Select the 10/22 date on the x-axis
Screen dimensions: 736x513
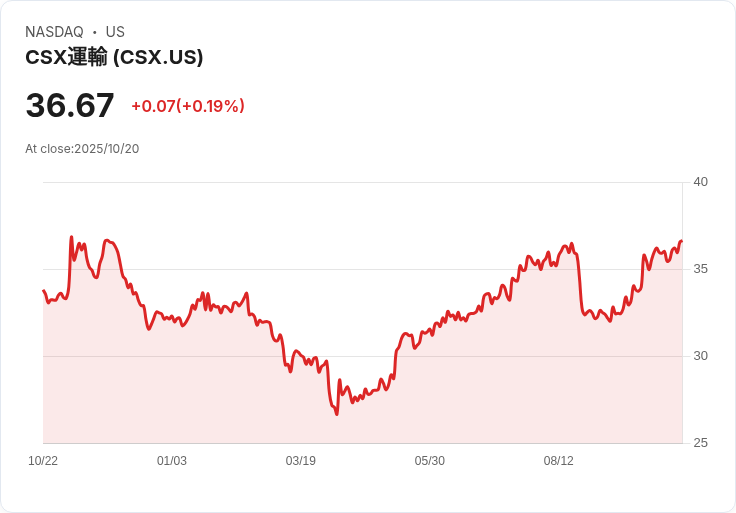tap(43, 461)
